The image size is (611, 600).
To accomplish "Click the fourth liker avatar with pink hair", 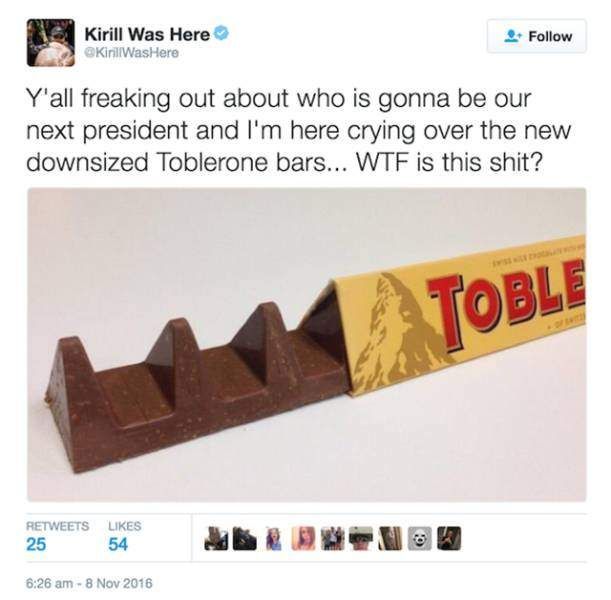I will click(303, 538).
